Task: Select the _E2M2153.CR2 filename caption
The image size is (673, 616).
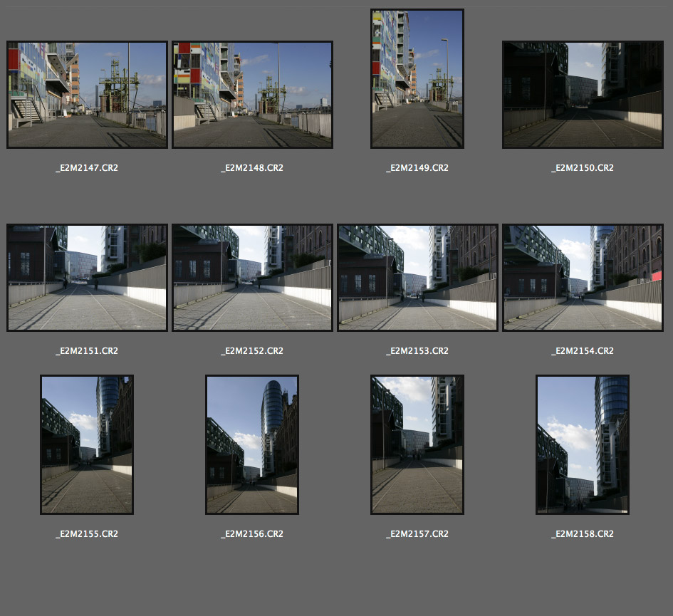Action: click(x=417, y=351)
